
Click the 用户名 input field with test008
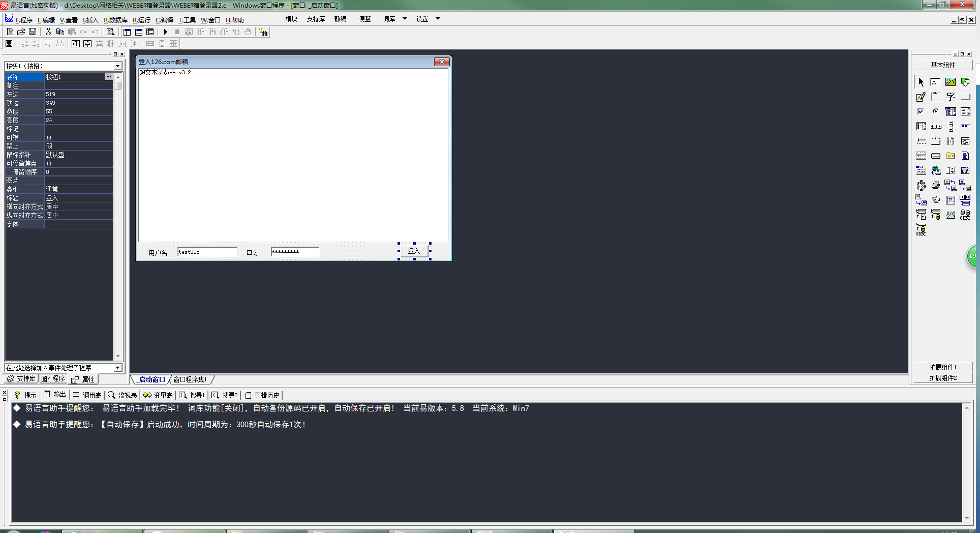[x=207, y=252]
